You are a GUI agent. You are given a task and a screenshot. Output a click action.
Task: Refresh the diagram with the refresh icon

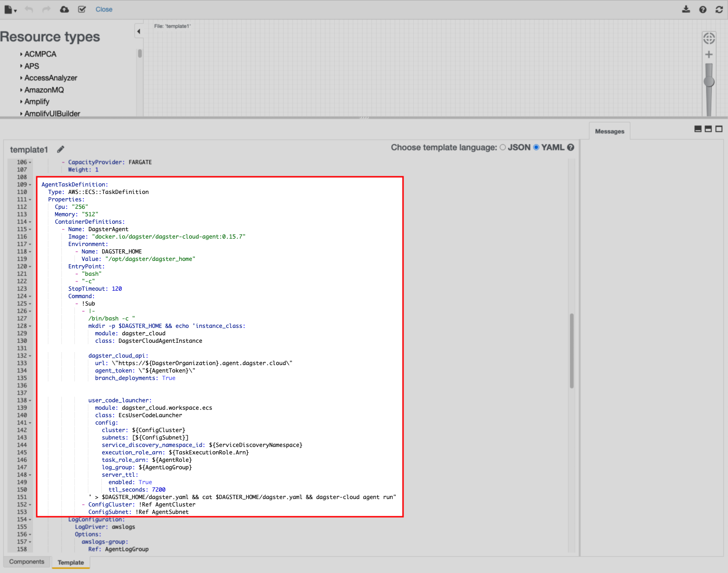719,9
